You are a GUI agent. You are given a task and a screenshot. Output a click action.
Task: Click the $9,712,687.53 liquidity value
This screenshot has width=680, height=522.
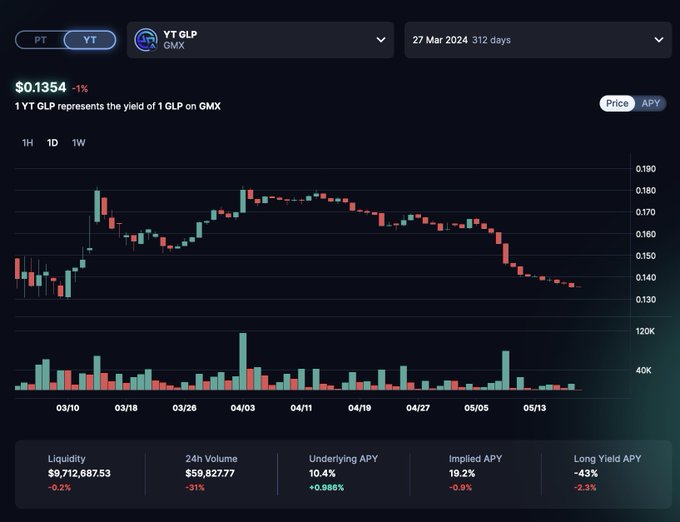coord(79,473)
